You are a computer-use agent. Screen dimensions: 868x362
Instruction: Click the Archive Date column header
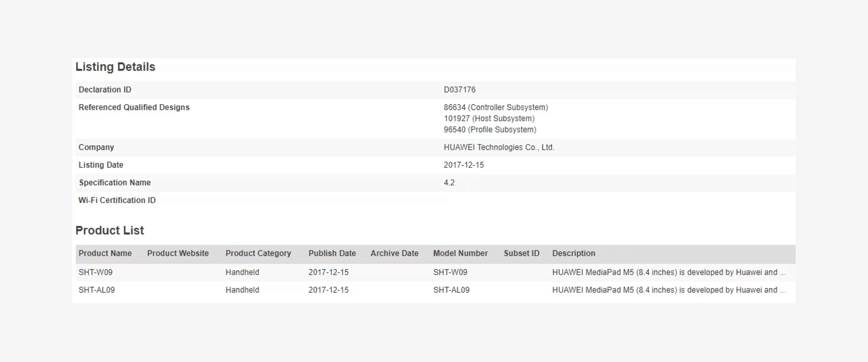pos(394,253)
